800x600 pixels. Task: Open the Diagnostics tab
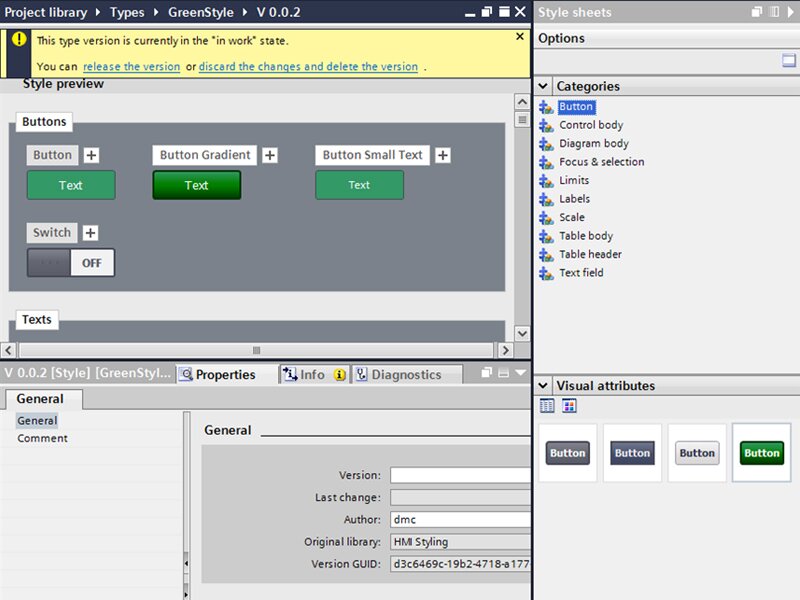(x=407, y=374)
